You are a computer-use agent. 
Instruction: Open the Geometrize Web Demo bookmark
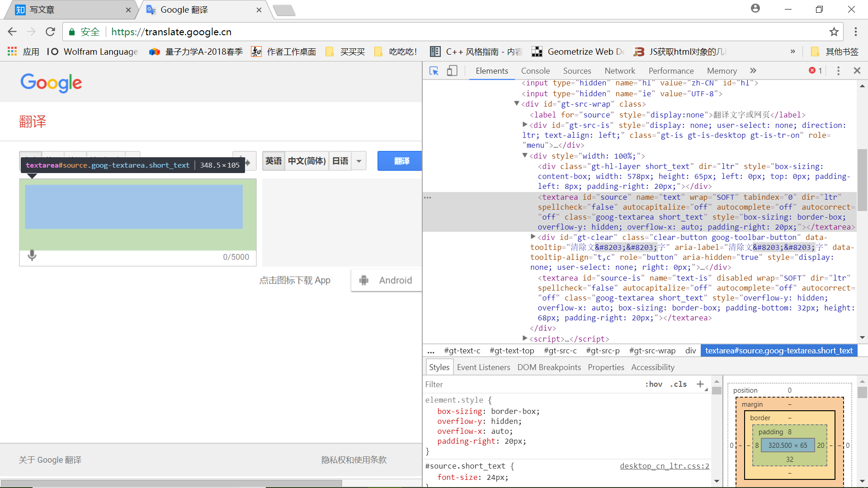click(578, 52)
